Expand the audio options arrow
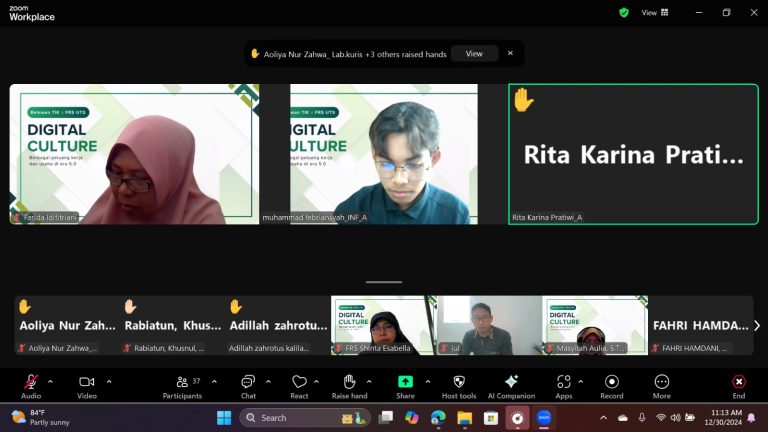 coord(50,382)
